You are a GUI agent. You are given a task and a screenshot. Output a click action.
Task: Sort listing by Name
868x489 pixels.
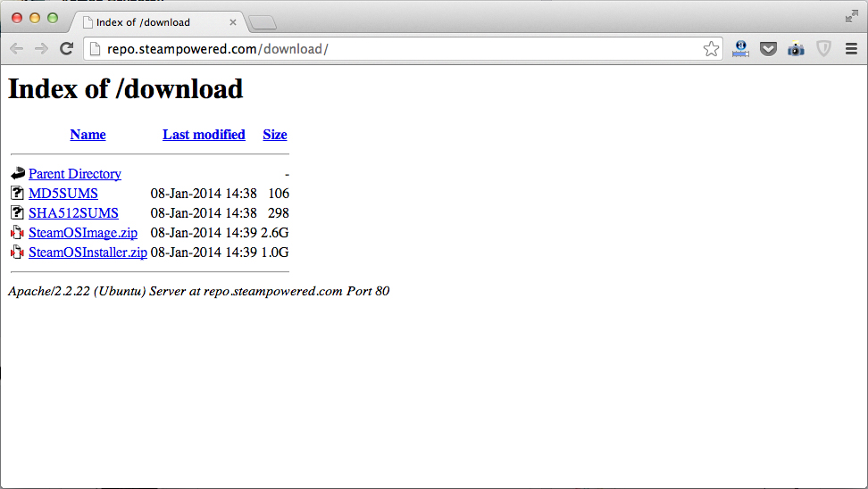pyautogui.click(x=88, y=135)
